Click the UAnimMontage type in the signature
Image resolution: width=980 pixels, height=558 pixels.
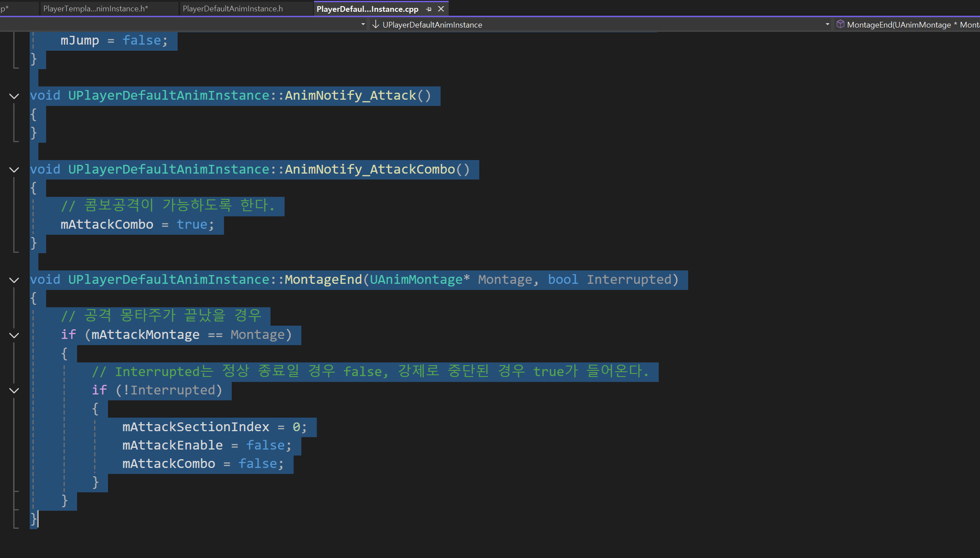[416, 280]
